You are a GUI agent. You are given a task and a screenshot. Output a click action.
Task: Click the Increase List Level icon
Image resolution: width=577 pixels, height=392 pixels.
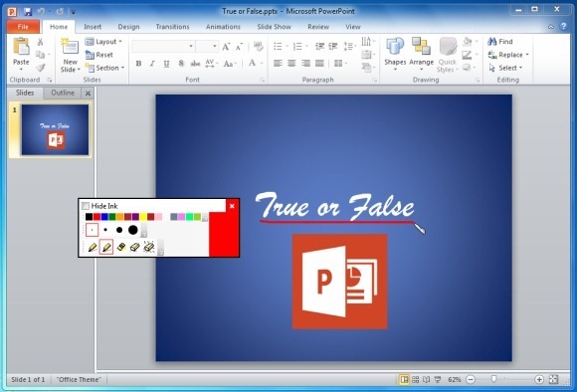[x=333, y=46]
